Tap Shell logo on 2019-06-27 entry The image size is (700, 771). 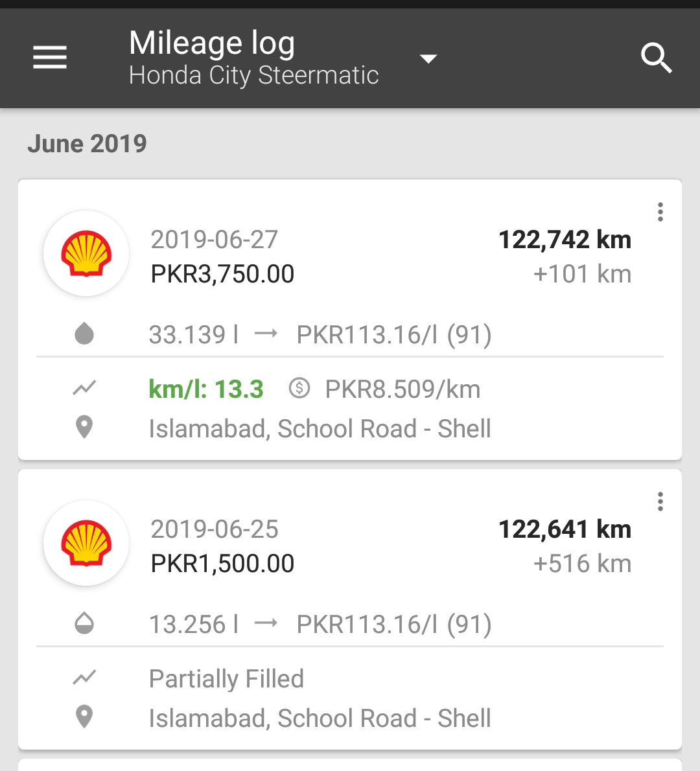coord(86,253)
